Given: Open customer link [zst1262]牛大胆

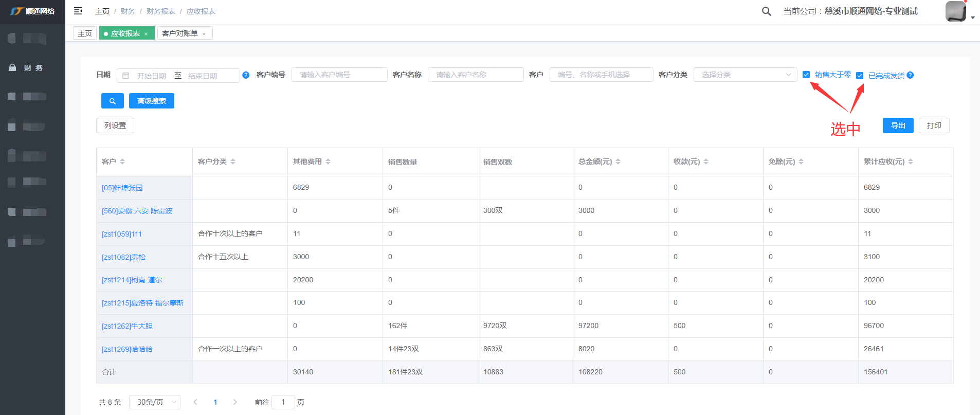Looking at the screenshot, I should (x=127, y=326).
